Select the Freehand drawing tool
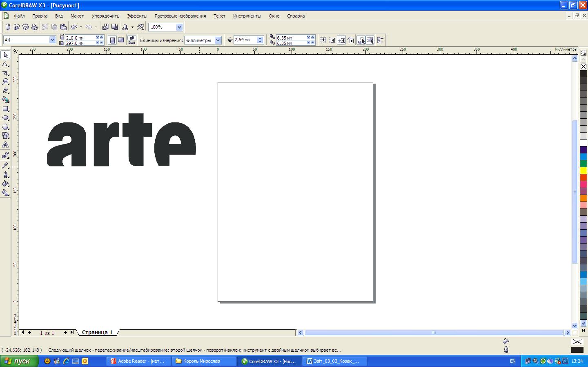The height and width of the screenshot is (370, 588). tap(5, 91)
